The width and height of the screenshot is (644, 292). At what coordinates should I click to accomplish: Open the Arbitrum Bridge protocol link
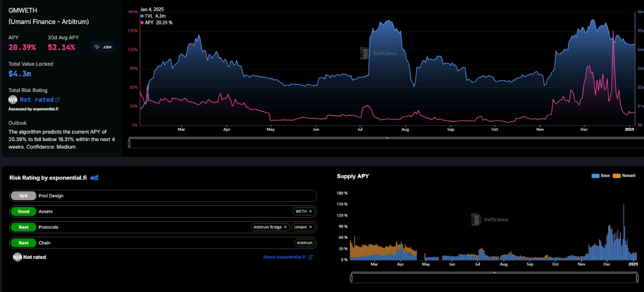point(271,227)
